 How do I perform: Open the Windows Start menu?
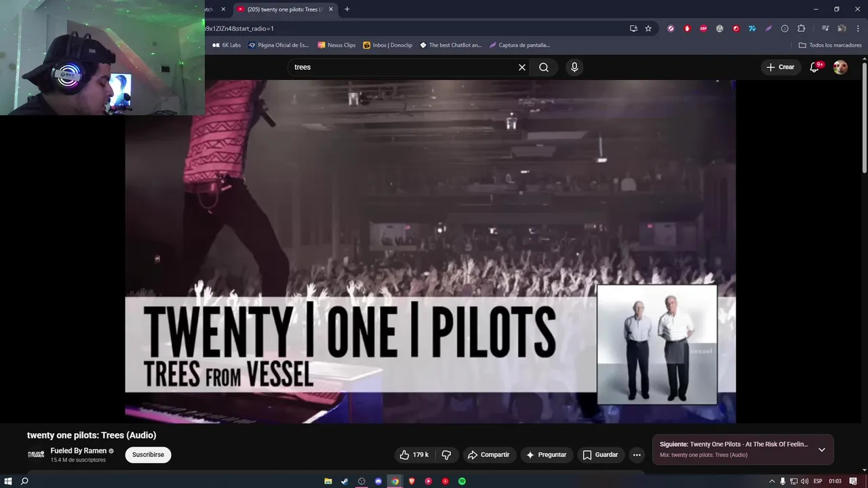(x=8, y=481)
